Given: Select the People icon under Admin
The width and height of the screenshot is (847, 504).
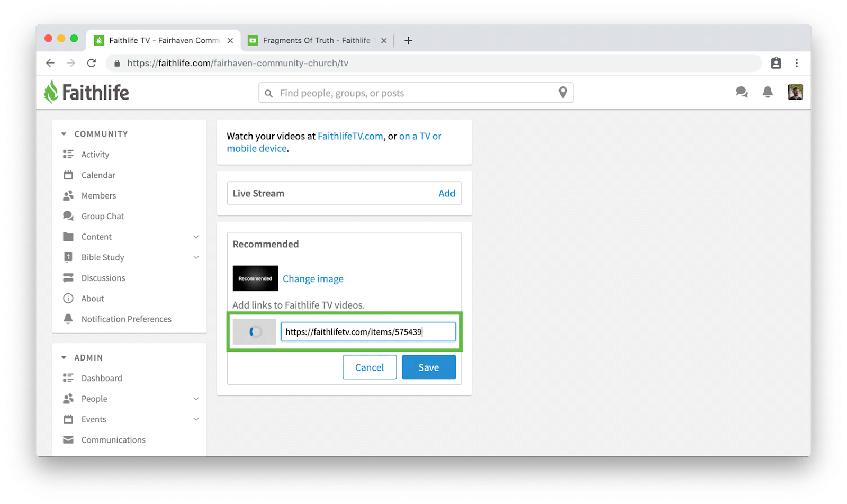Looking at the screenshot, I should (68, 398).
